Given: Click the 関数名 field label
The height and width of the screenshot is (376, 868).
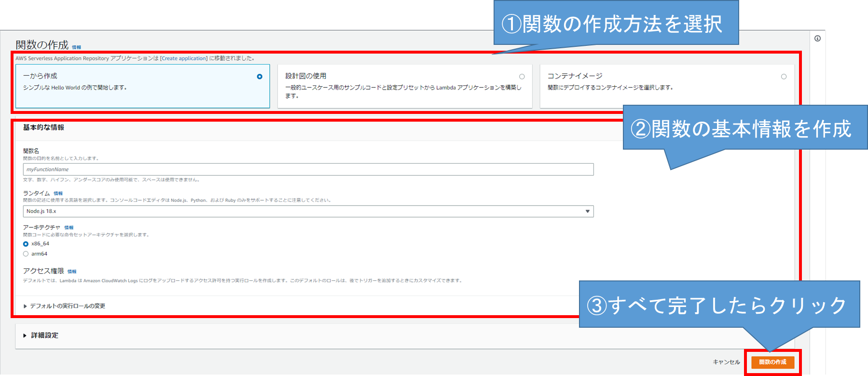Looking at the screenshot, I should [x=31, y=151].
